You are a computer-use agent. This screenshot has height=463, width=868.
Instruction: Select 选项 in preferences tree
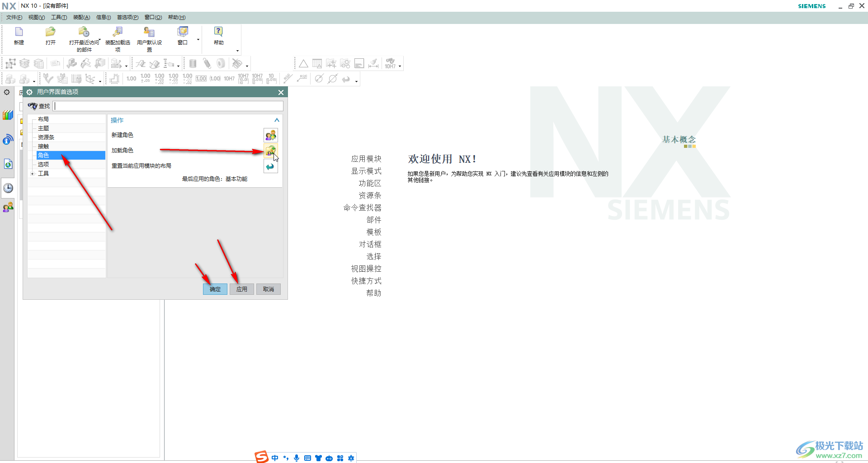(43, 165)
